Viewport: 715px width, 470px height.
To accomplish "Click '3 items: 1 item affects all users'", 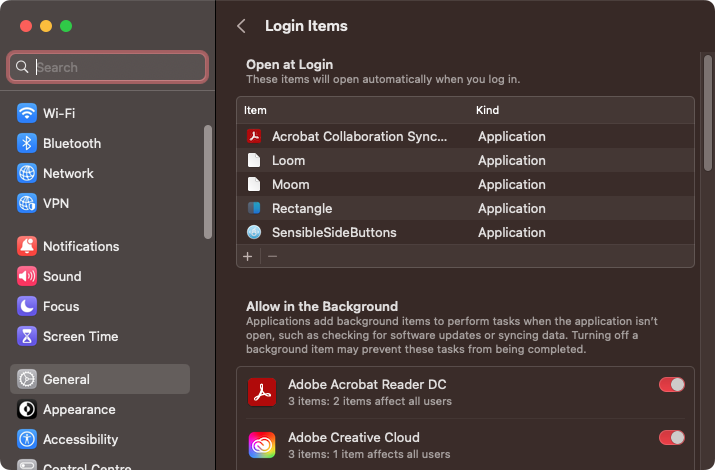I will click(369, 454).
